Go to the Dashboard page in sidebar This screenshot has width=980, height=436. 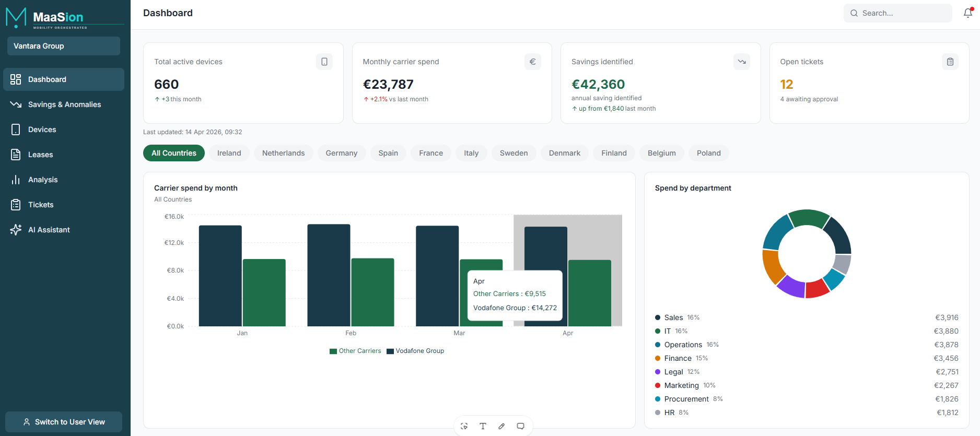[x=64, y=79]
